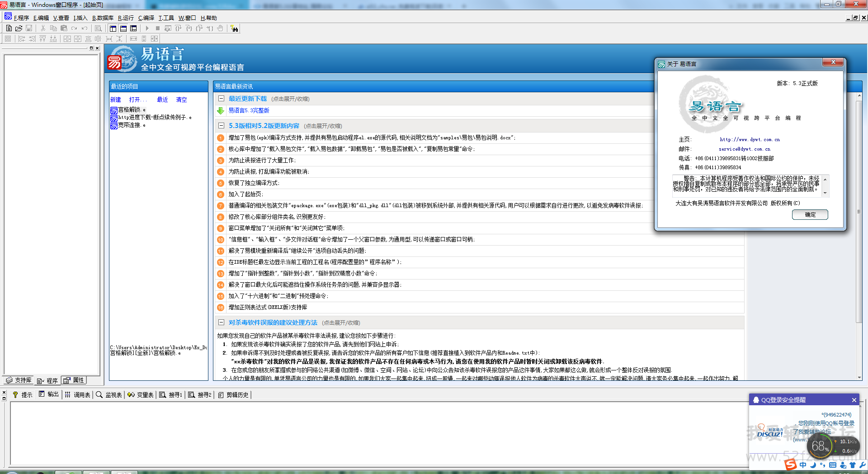Open the E.编辑 menu
Viewport: 868px width, 474px height.
[x=41, y=18]
